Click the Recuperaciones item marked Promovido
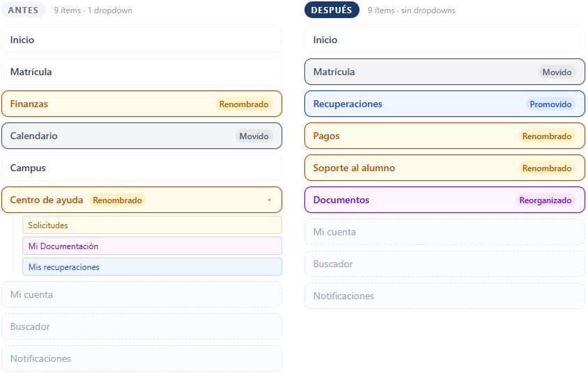This screenshot has width=588, height=373. click(444, 104)
